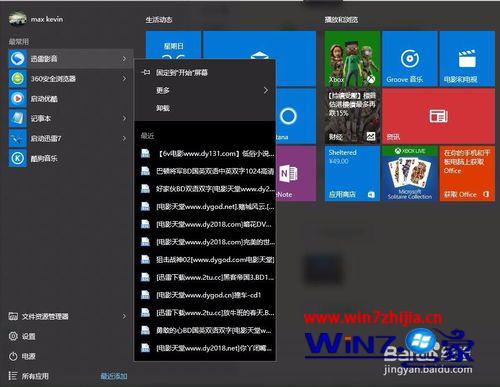Open Microsoft Solitaire Collection tile
500x387 pixels.
(410, 174)
